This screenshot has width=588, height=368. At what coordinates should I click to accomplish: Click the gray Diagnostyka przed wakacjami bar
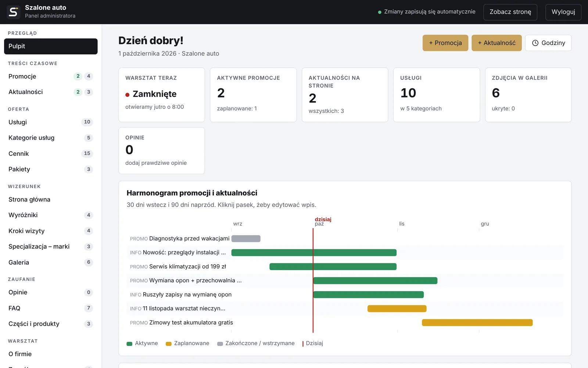point(246,238)
